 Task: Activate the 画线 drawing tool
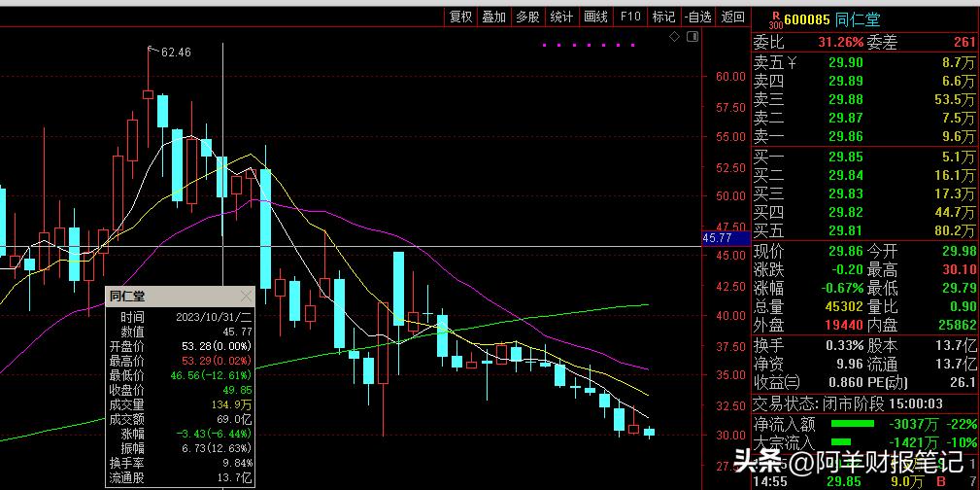(x=595, y=17)
